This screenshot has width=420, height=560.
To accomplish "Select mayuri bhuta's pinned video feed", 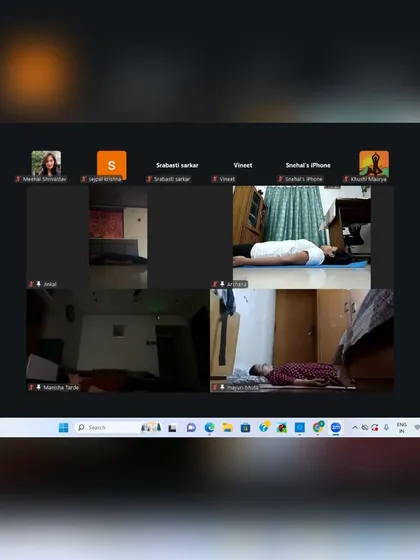I will click(x=302, y=340).
